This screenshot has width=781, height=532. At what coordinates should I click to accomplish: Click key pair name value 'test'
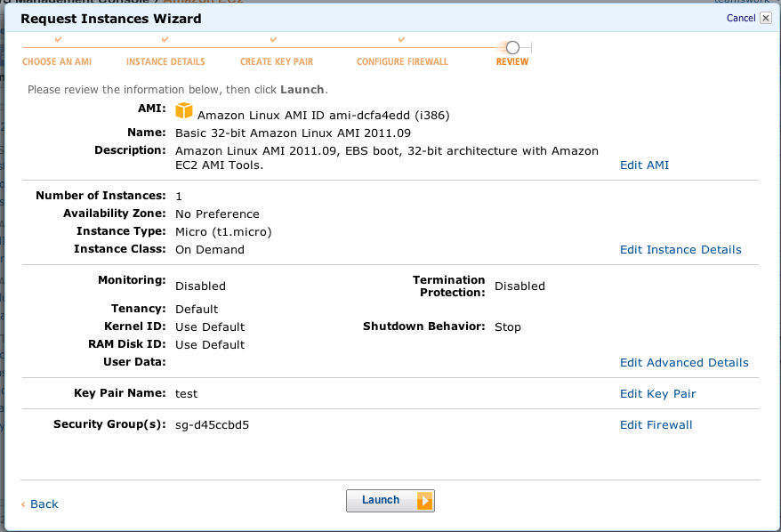coord(186,393)
